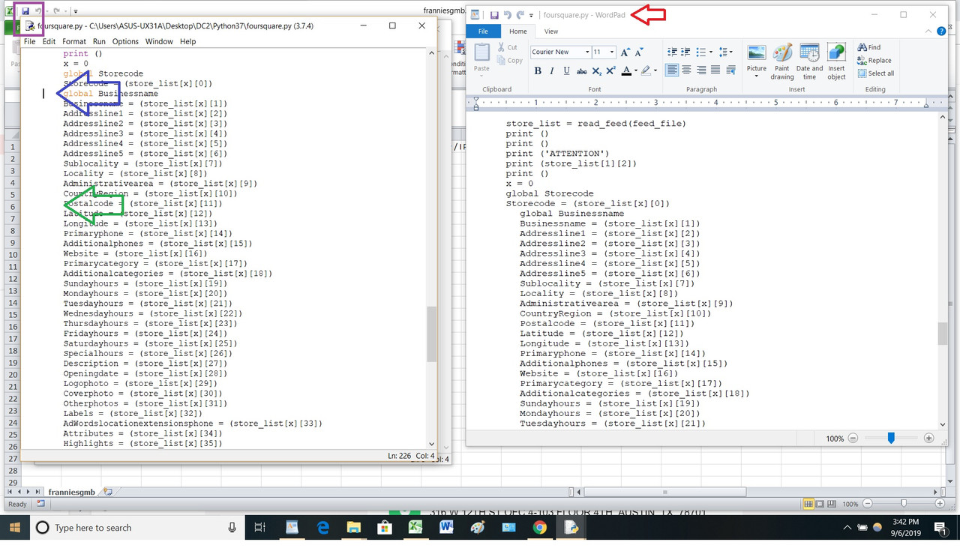Click the Grow font icon
This screenshot has height=560, width=960.
tap(625, 52)
